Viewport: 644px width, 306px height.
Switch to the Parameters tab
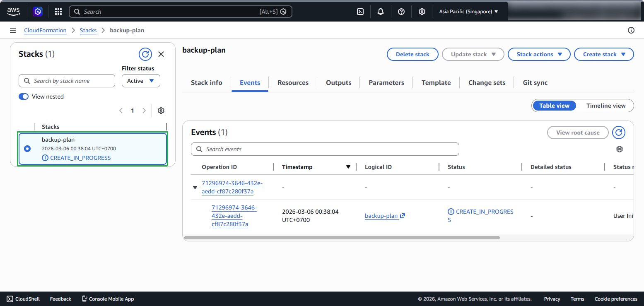click(x=386, y=82)
